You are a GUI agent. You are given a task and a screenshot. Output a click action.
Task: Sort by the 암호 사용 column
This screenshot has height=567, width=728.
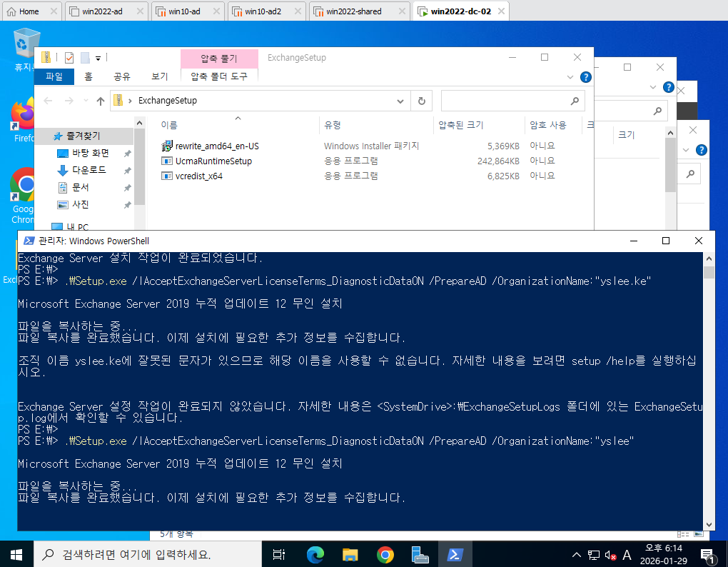pyautogui.click(x=548, y=125)
